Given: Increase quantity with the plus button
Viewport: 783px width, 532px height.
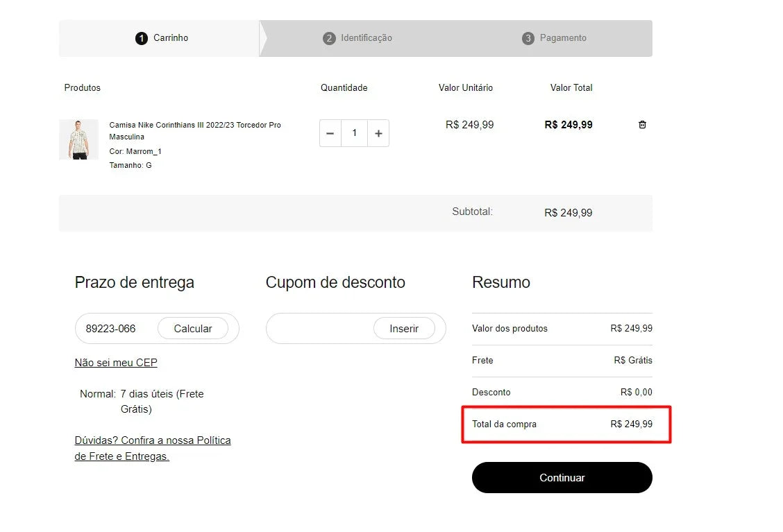Looking at the screenshot, I should (x=378, y=133).
